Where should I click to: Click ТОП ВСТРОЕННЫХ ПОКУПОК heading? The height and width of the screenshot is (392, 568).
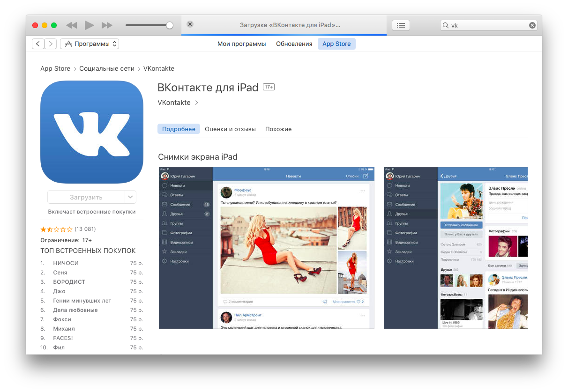(88, 251)
